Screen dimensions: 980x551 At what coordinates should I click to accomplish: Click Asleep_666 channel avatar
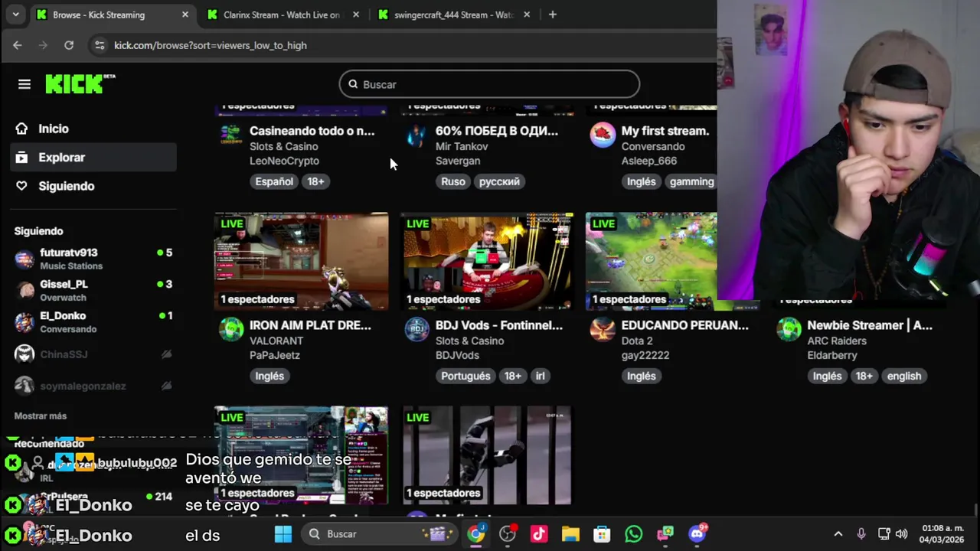603,135
